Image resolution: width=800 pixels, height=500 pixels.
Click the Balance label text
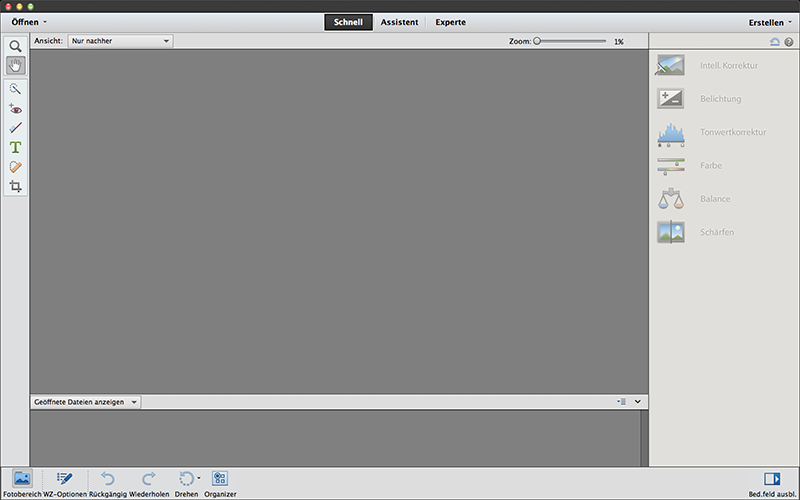coord(715,198)
